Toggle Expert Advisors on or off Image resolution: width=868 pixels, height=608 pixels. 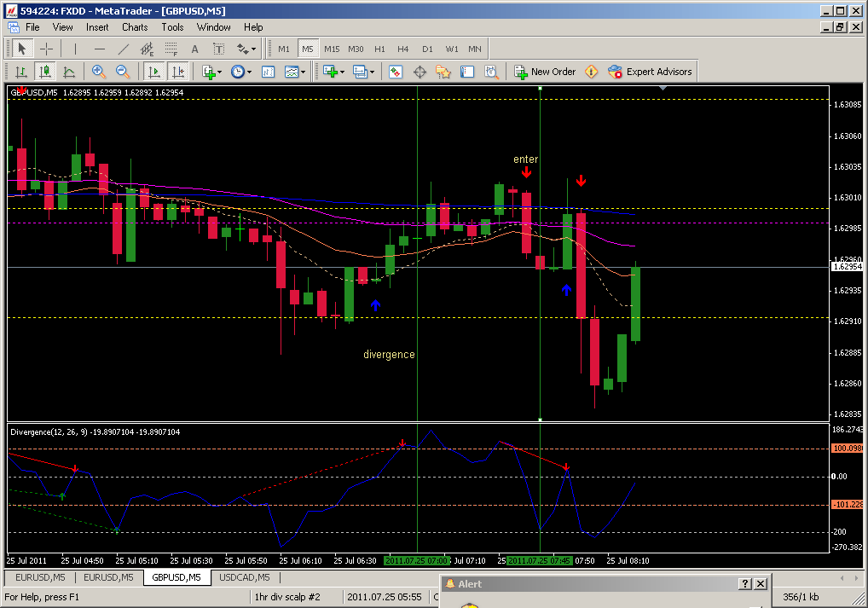(650, 72)
